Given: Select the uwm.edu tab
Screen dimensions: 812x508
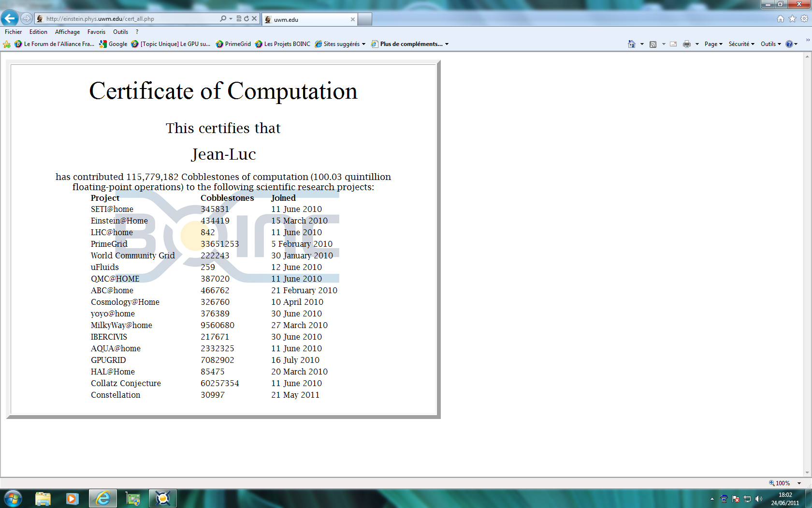Looking at the screenshot, I should click(x=310, y=19).
